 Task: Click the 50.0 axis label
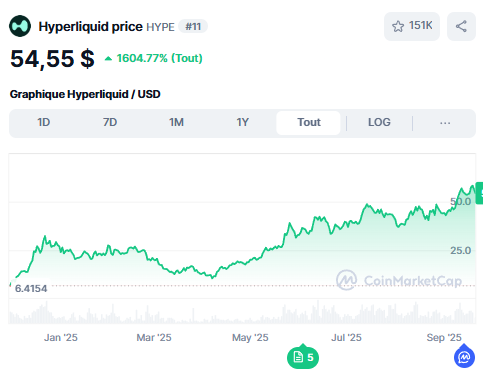click(461, 201)
